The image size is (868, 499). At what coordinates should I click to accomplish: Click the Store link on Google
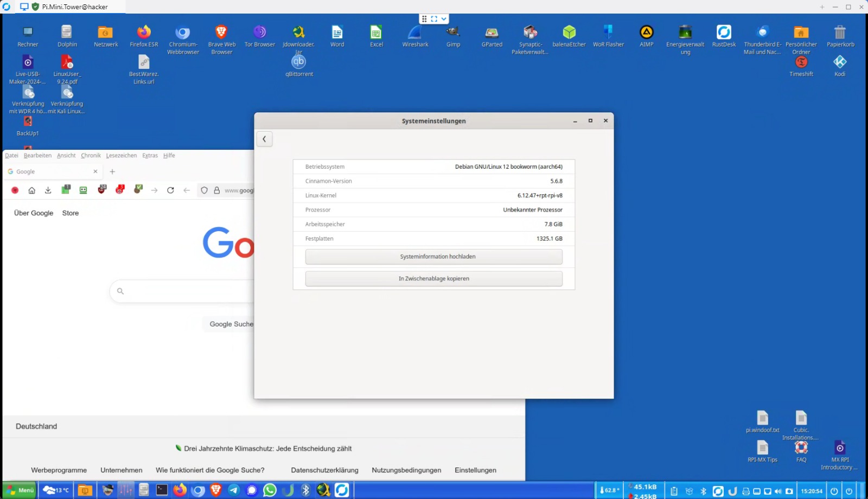point(71,213)
